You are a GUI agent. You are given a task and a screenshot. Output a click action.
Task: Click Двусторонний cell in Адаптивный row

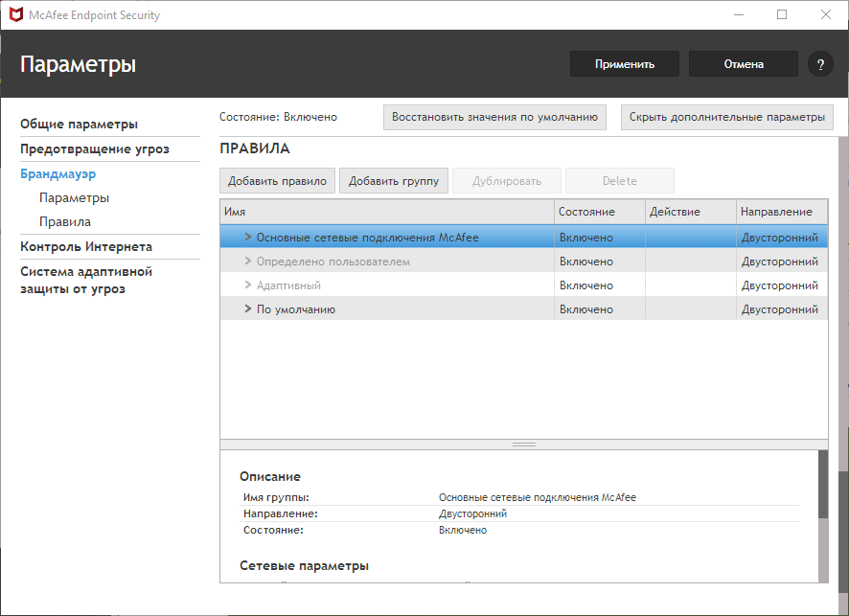(x=781, y=285)
